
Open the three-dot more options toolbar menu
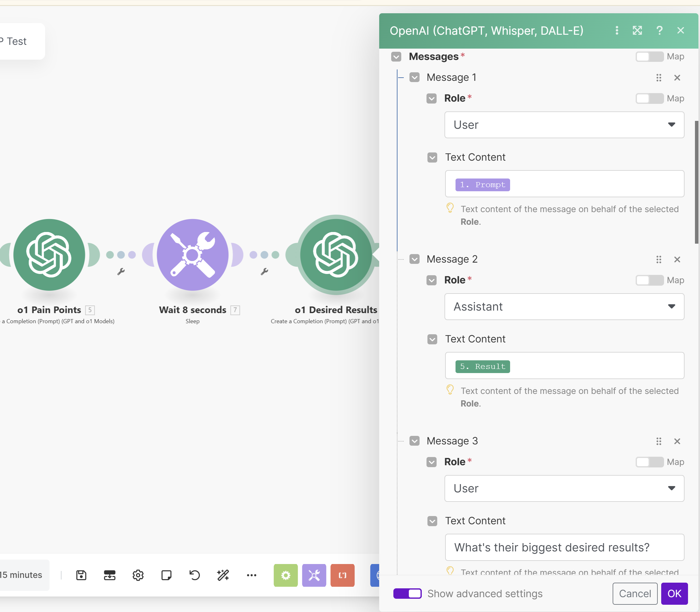[251, 575]
